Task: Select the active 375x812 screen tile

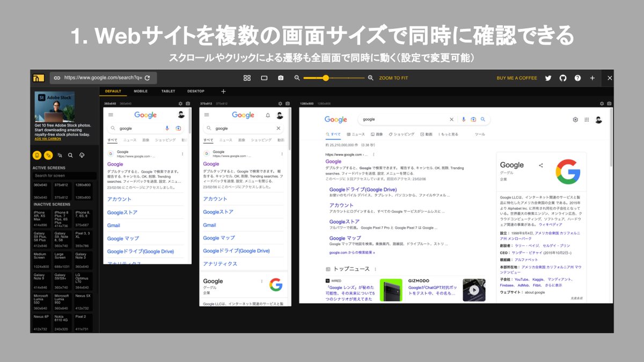Action: [x=62, y=191]
